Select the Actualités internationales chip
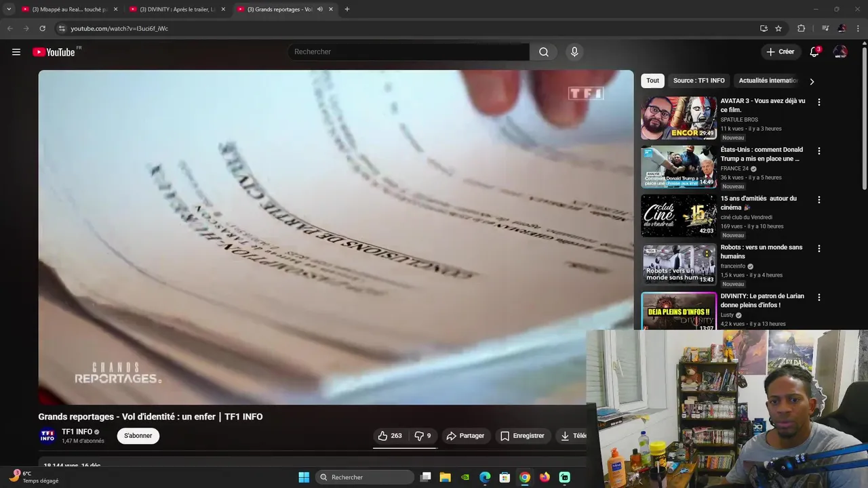Image resolution: width=868 pixels, height=488 pixels. click(768, 81)
